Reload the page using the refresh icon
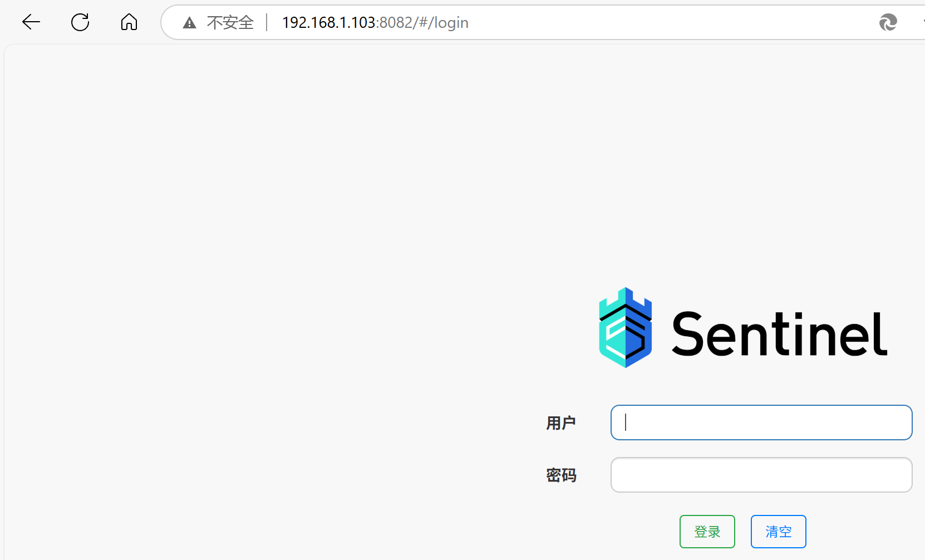The width and height of the screenshot is (925, 560). 80,22
